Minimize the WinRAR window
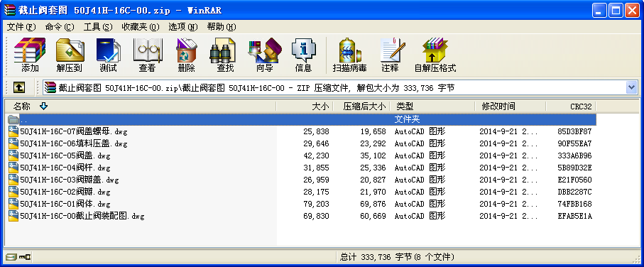Viewport: 644px width, 267px height. (x=601, y=10)
